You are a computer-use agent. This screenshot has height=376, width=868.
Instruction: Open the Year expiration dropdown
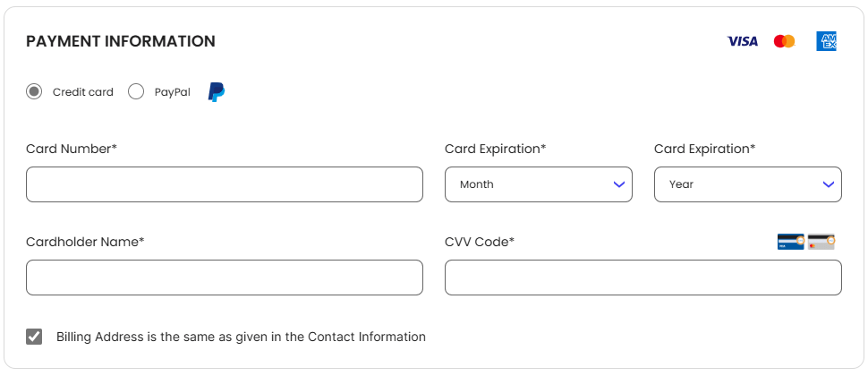click(x=748, y=184)
